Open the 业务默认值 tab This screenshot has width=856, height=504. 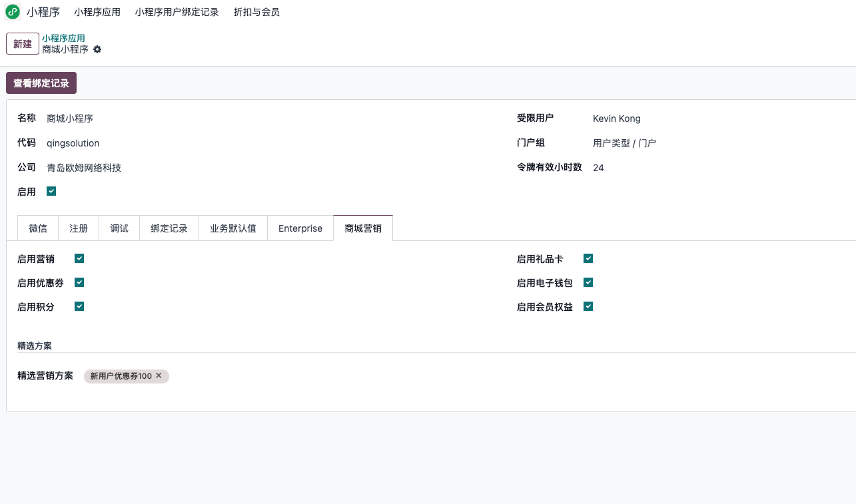tap(233, 228)
